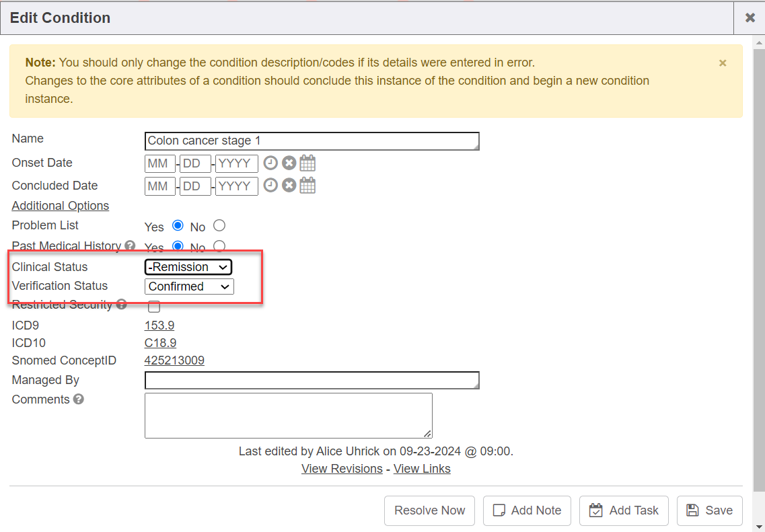This screenshot has height=532, width=765.
Task: Click into the Managed By field
Action: [x=312, y=380]
